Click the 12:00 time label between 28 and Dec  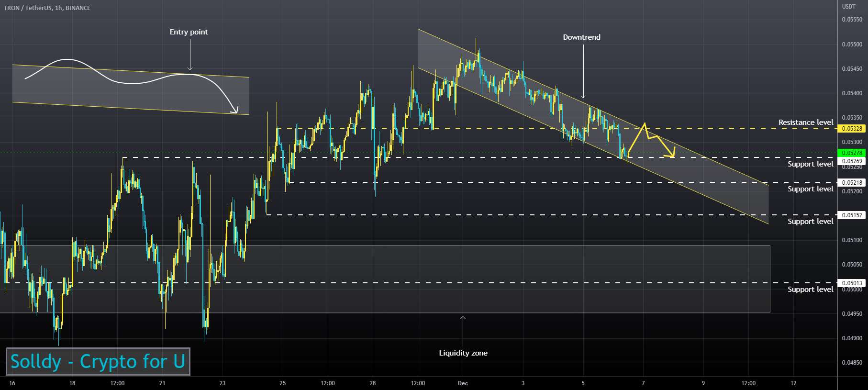[418, 383]
